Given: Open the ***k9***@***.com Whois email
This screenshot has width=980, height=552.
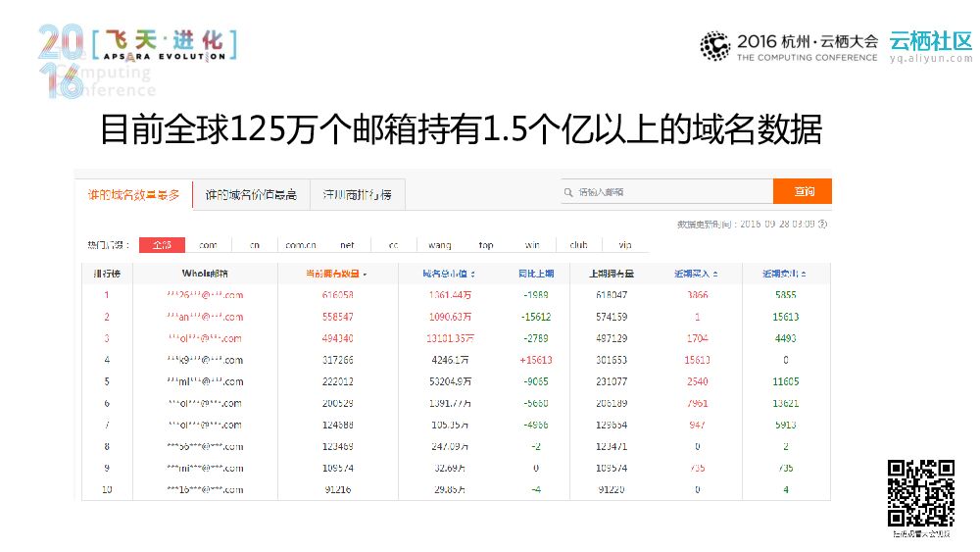Looking at the screenshot, I should point(205,360).
